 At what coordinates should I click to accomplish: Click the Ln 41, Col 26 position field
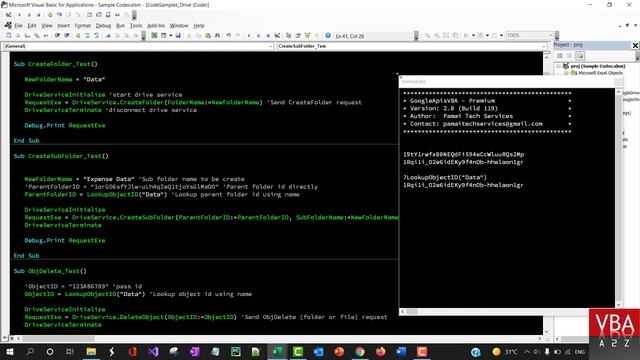(x=373, y=36)
